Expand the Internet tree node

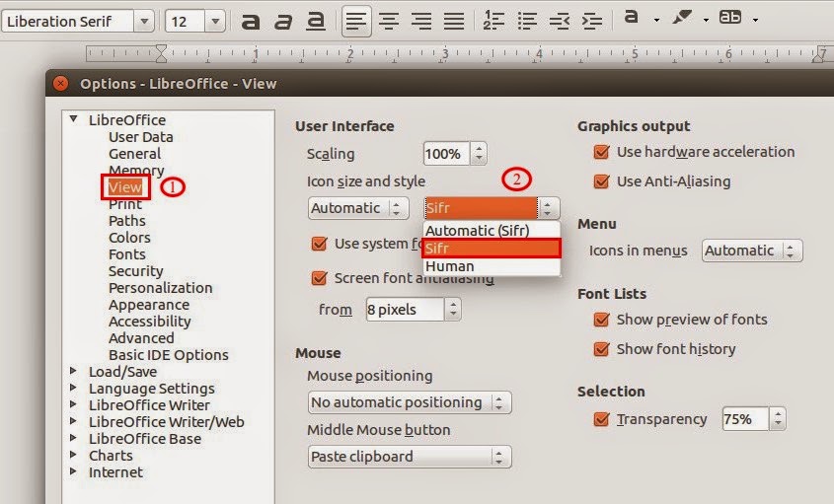pyautogui.click(x=73, y=471)
